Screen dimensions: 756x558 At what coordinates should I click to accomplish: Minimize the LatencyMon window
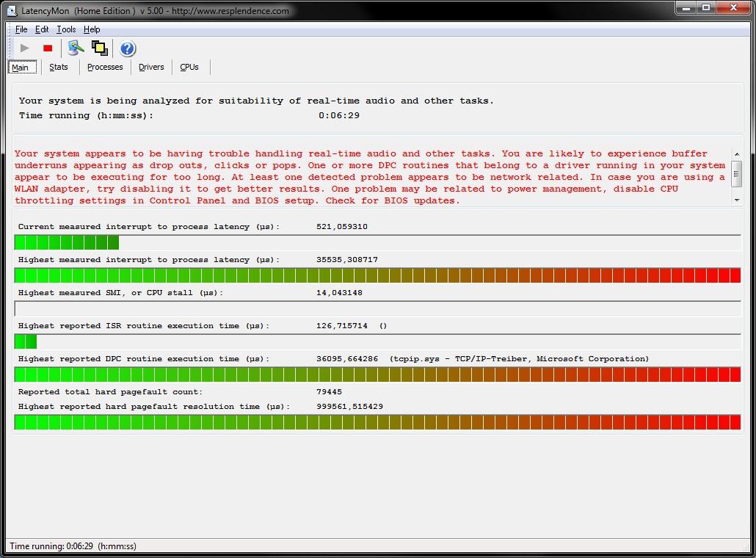coord(686,8)
